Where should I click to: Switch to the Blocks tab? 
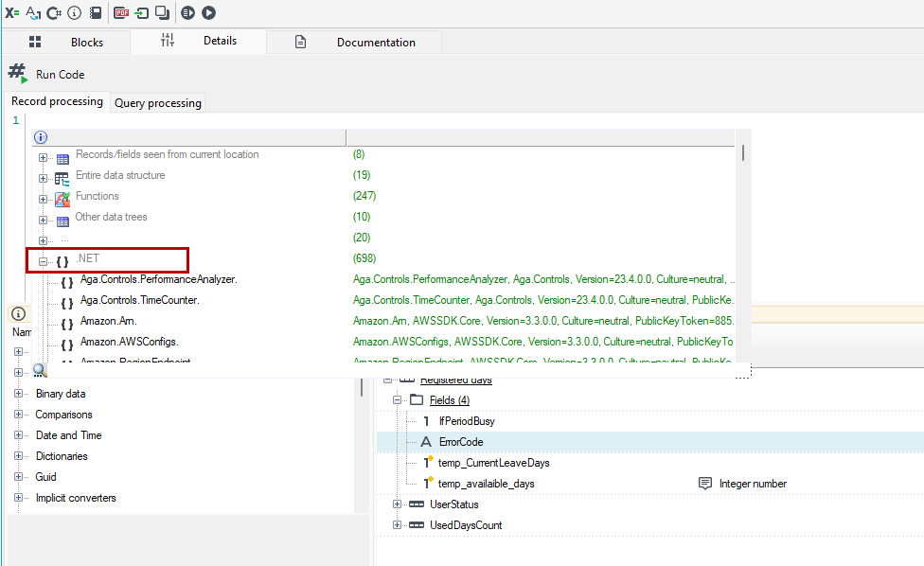pyautogui.click(x=66, y=42)
